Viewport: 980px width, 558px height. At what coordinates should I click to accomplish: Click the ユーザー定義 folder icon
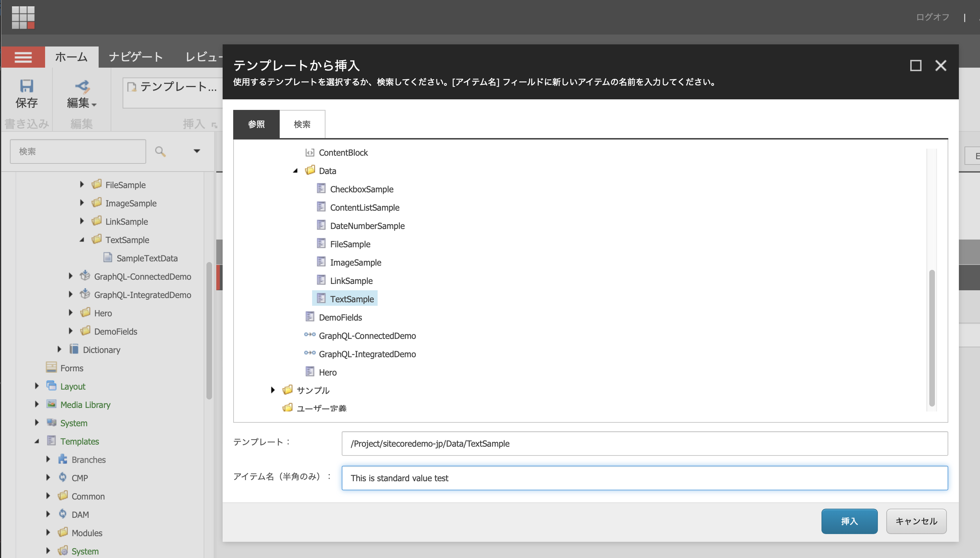pos(287,408)
